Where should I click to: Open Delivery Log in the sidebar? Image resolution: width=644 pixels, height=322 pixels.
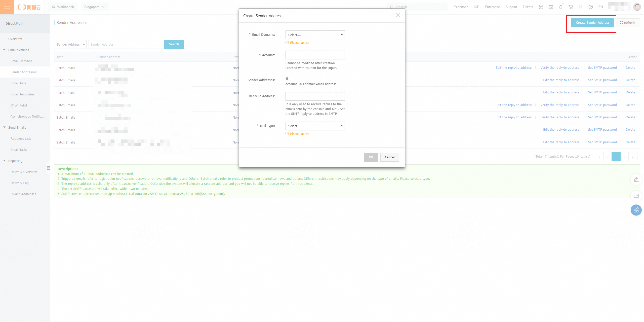20,183
